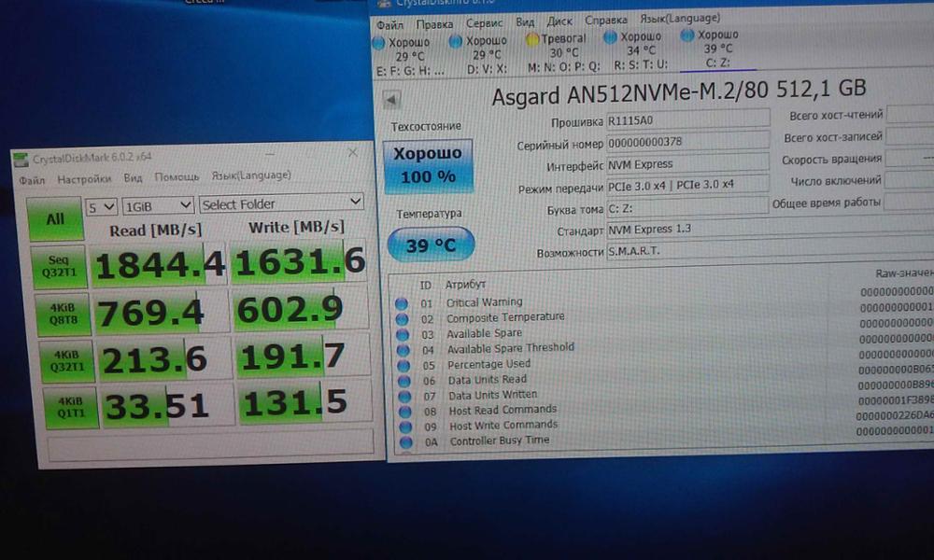
Task: Go to previous disk with left arrow
Action: [x=391, y=101]
